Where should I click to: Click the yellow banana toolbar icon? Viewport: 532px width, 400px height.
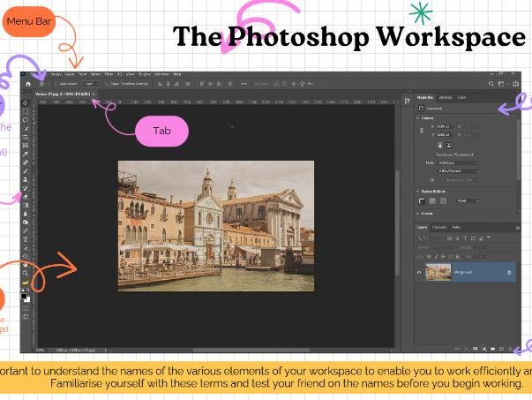pos(26,283)
